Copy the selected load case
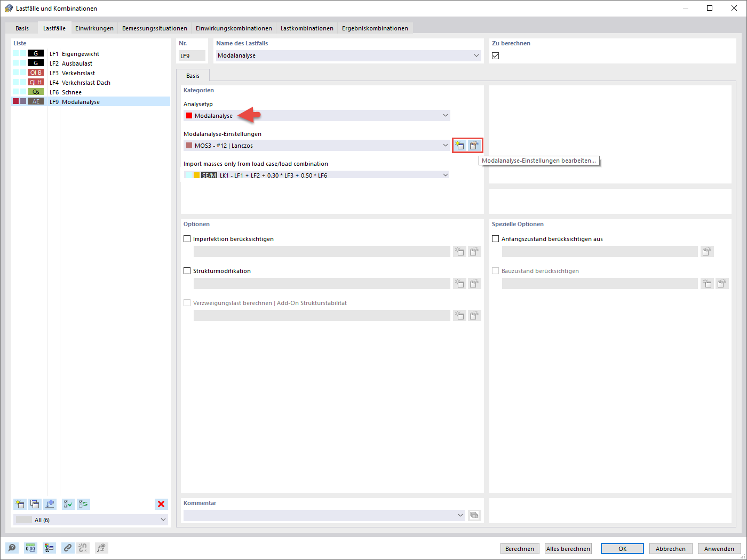Viewport: 747px width, 560px height. (x=34, y=504)
